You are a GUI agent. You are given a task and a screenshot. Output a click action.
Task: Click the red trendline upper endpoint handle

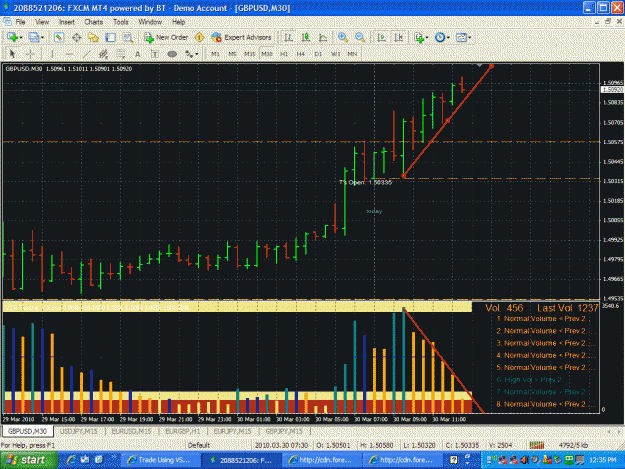tap(491, 66)
